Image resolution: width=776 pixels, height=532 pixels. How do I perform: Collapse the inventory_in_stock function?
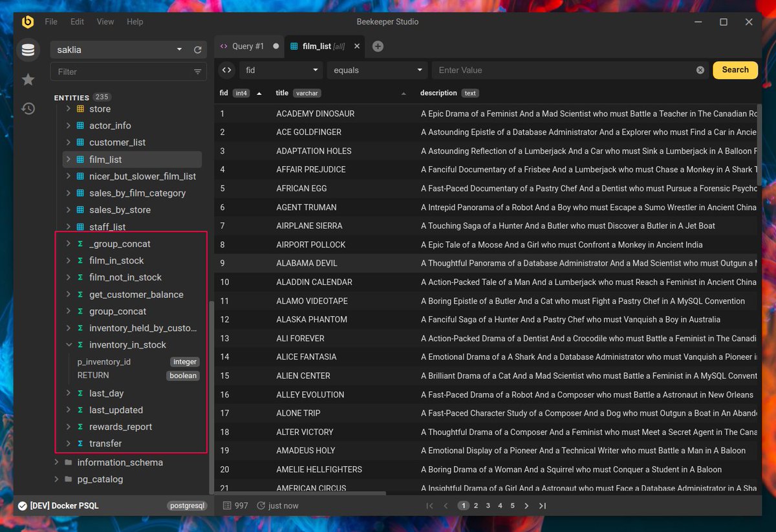pos(68,345)
